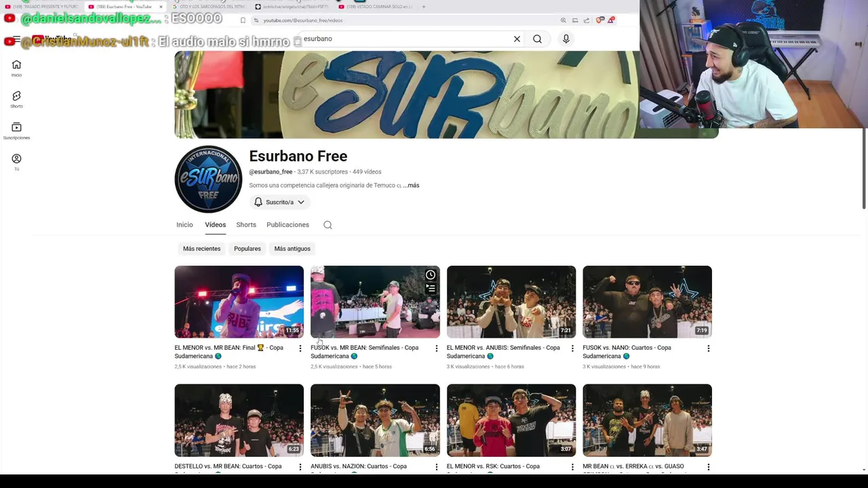The width and height of the screenshot is (868, 488).
Task: Open options menu for MR BEAN vs. ERREKA
Action: point(708,467)
